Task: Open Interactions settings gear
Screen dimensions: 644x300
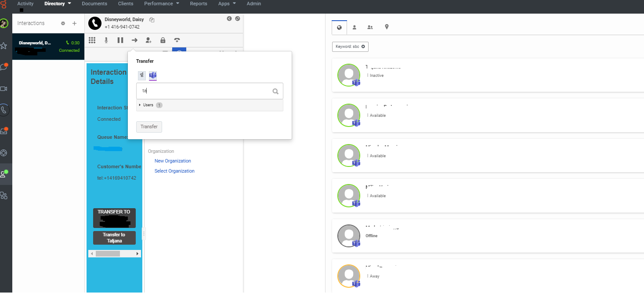Action: 63,23
